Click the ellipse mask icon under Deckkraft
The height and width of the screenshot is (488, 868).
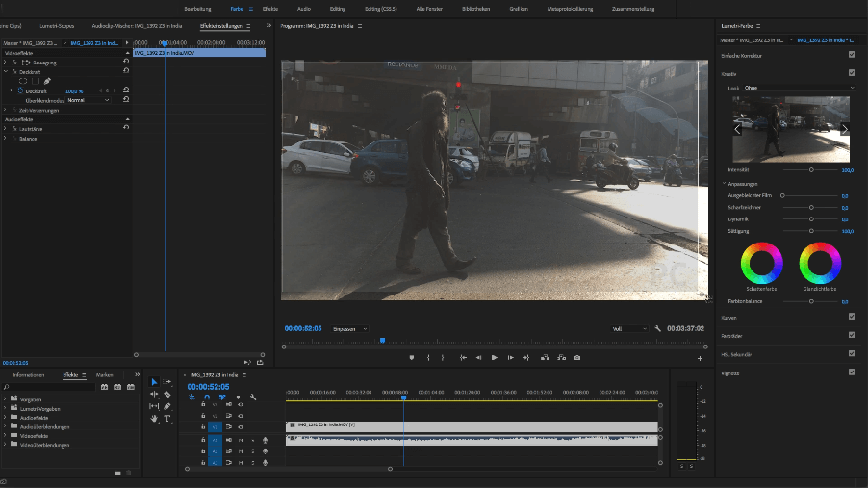23,81
